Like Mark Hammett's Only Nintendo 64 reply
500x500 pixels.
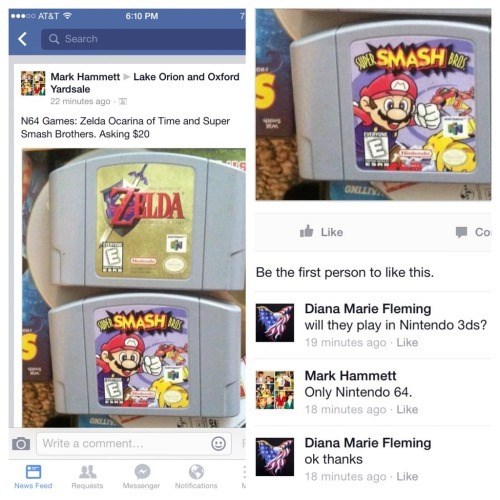click(x=407, y=409)
